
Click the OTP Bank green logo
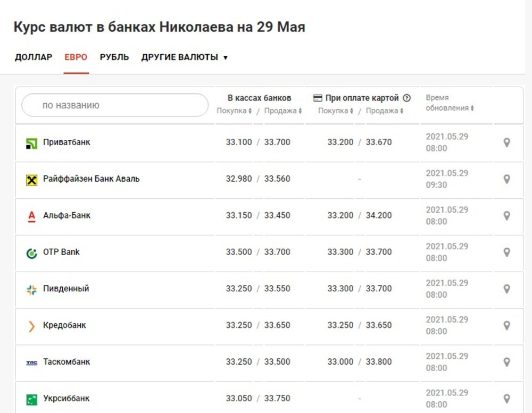click(31, 253)
